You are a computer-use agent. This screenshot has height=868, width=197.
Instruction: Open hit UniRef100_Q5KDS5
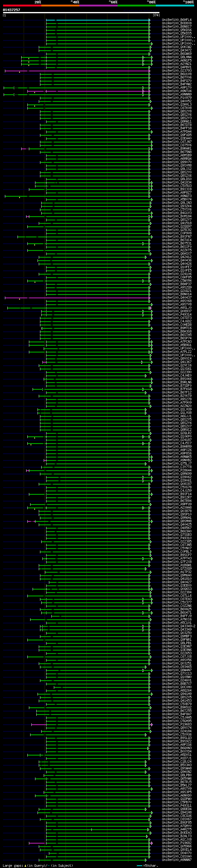(x=176, y=33)
